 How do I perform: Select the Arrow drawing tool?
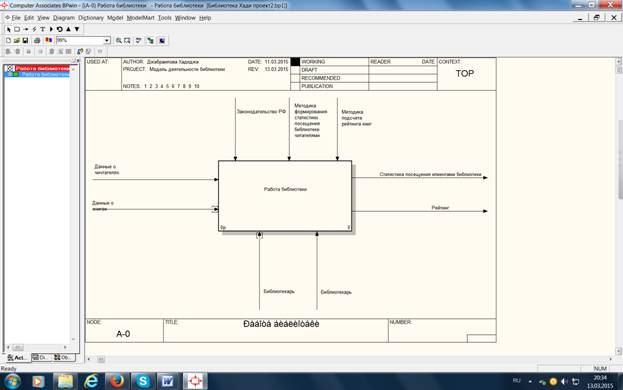(x=26, y=29)
